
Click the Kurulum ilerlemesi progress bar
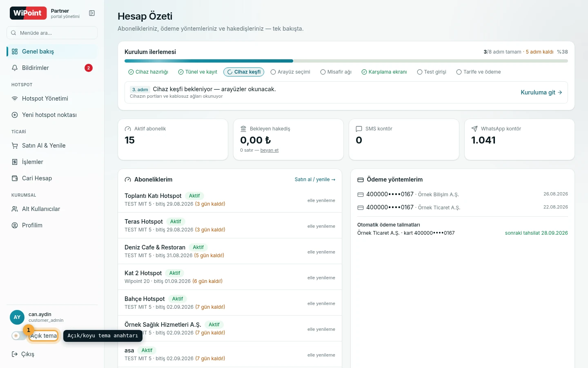pyautogui.click(x=346, y=61)
